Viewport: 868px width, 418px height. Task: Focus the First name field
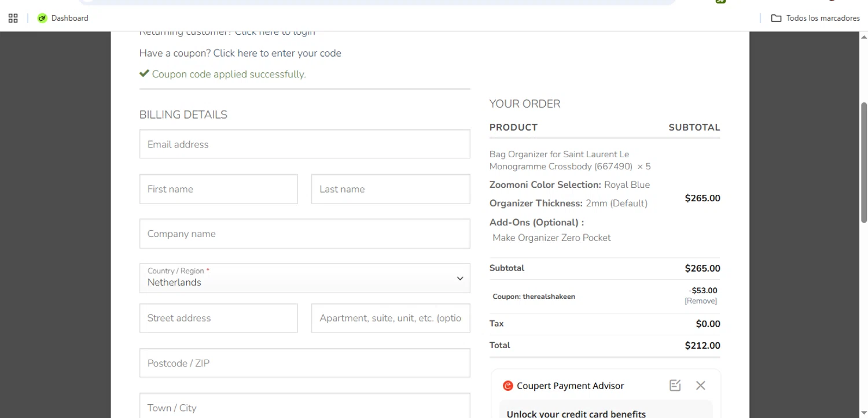pos(219,189)
